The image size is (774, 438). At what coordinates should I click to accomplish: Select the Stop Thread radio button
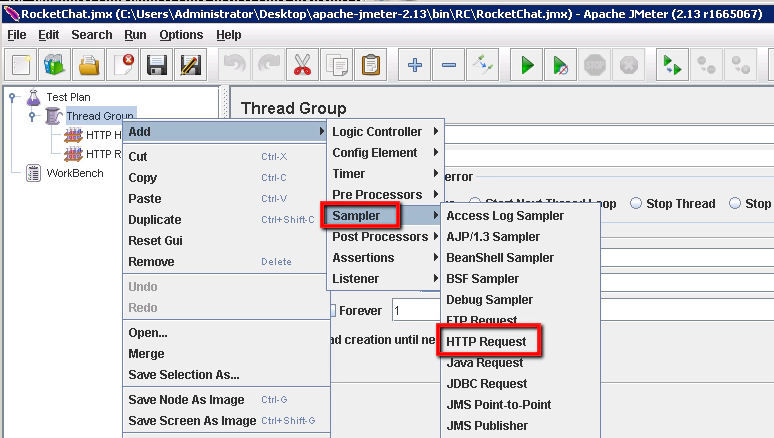pyautogui.click(x=636, y=203)
